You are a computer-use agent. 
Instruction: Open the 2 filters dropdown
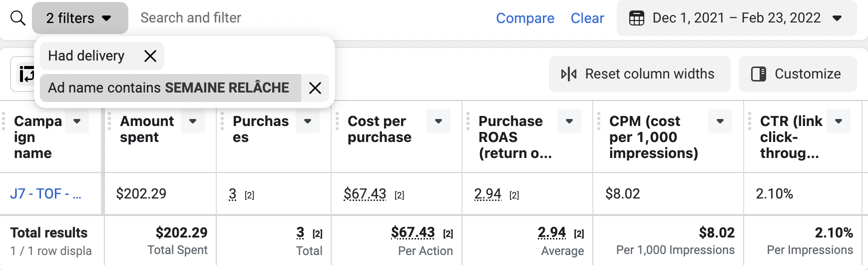(80, 18)
